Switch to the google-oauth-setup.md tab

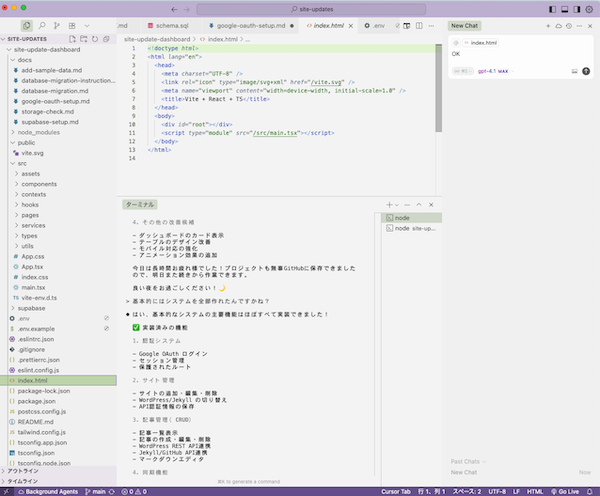pos(251,26)
